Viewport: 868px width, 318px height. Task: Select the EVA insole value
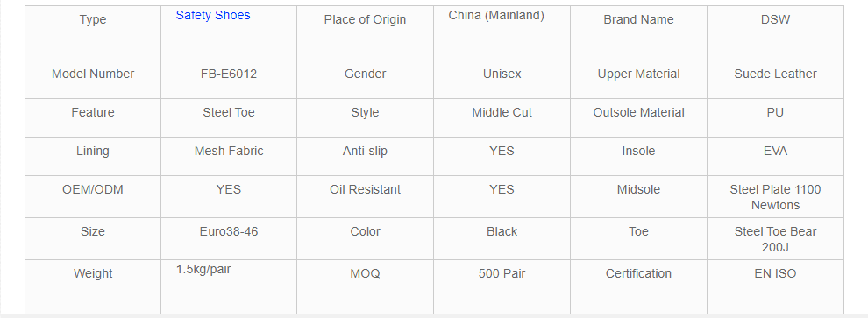point(775,152)
